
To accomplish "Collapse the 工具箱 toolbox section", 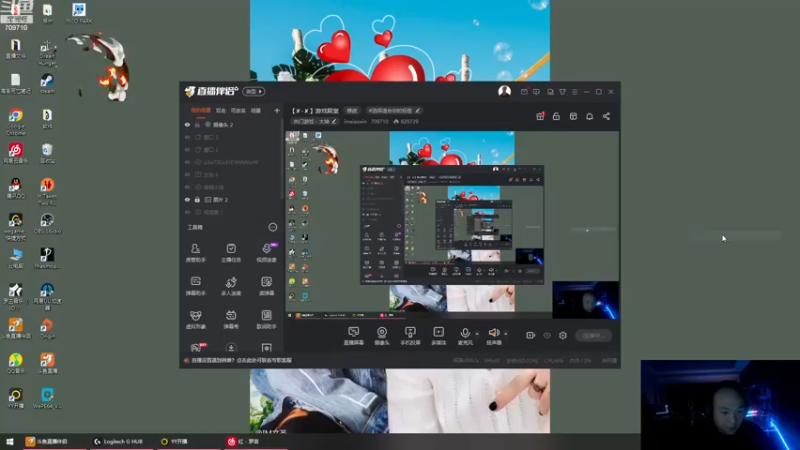I will pos(272,227).
